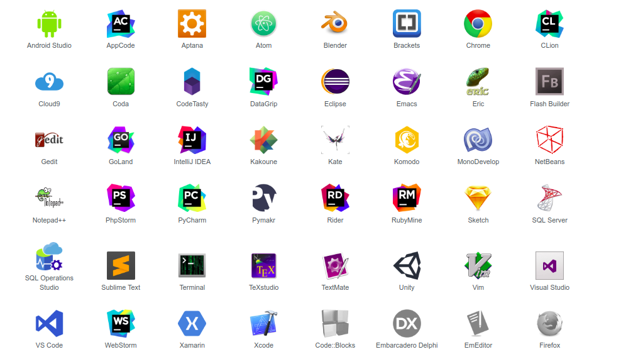This screenshot has height=364, width=621.
Task: Select the AppCode icon
Action: click(x=121, y=24)
